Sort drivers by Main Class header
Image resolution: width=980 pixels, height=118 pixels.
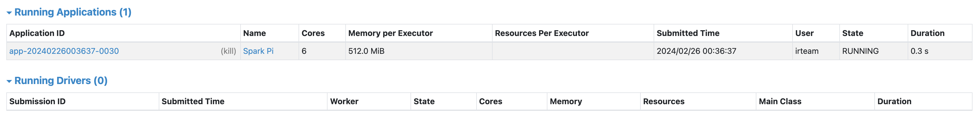(780, 102)
